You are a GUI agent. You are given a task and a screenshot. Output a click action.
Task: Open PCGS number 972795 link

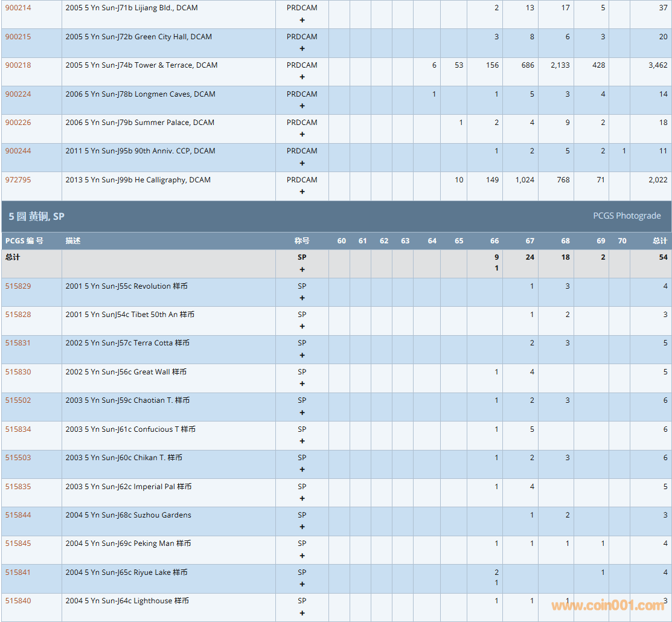[x=18, y=180]
